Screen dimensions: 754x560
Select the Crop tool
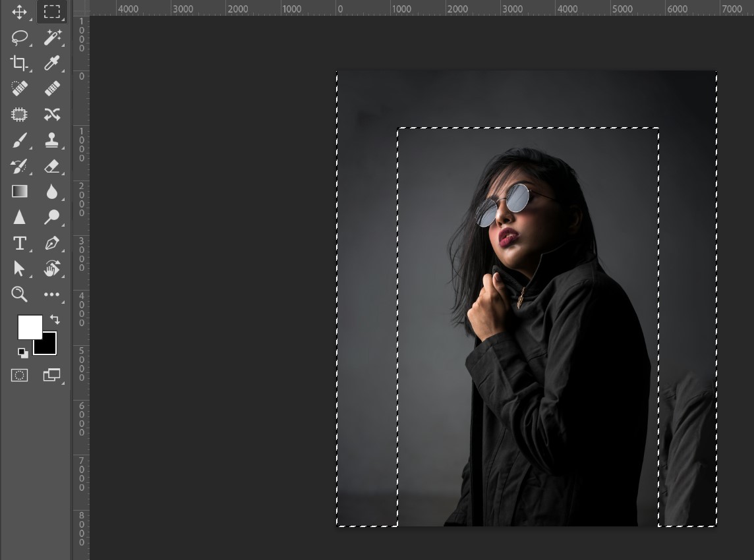click(x=19, y=63)
